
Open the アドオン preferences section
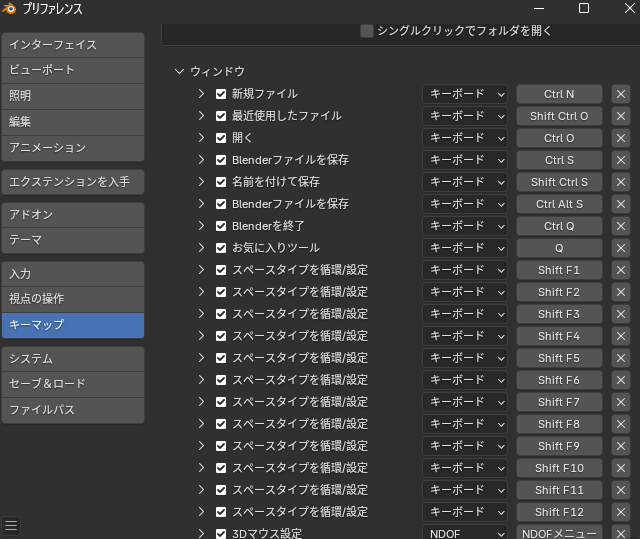click(x=72, y=215)
